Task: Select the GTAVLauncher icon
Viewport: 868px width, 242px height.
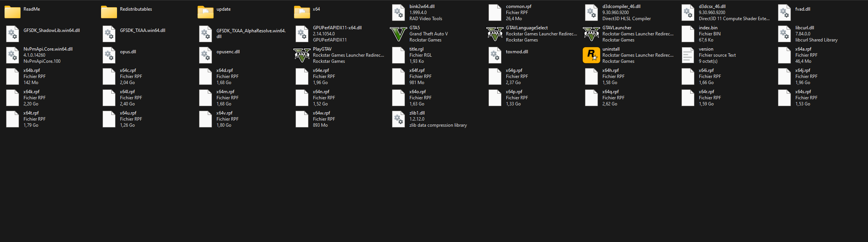Action: pyautogui.click(x=591, y=34)
